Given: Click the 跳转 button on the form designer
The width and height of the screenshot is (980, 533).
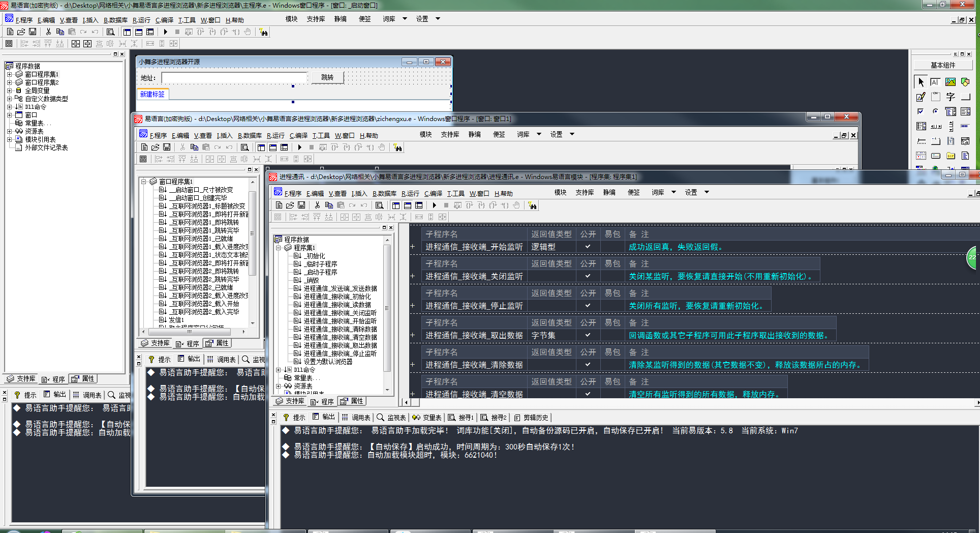Looking at the screenshot, I should click(x=327, y=77).
